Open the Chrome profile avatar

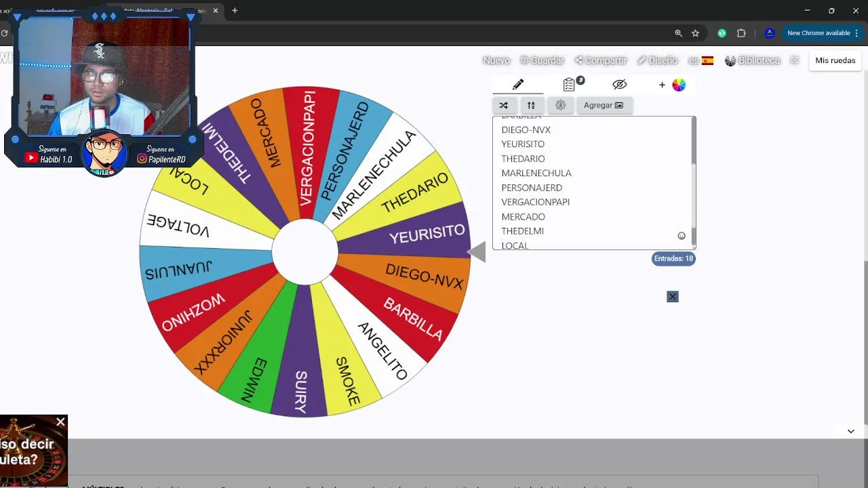pos(770,33)
